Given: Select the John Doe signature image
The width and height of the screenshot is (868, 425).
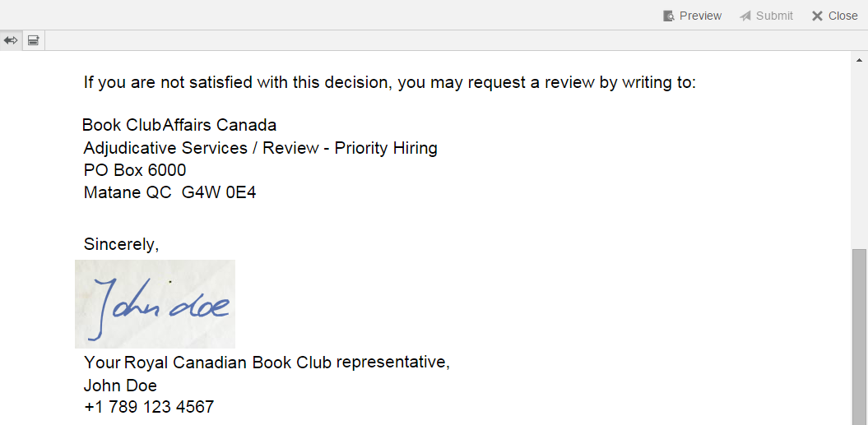Looking at the screenshot, I should click(155, 304).
